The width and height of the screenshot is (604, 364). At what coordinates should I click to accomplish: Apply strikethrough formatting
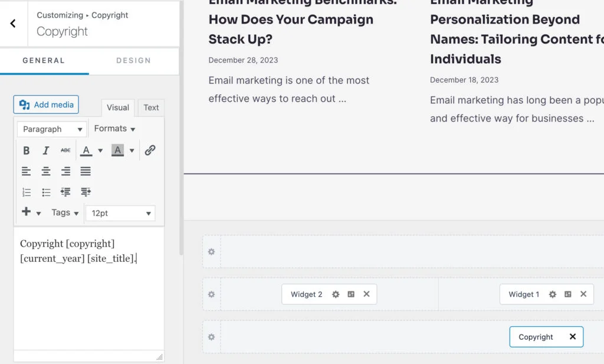click(65, 150)
